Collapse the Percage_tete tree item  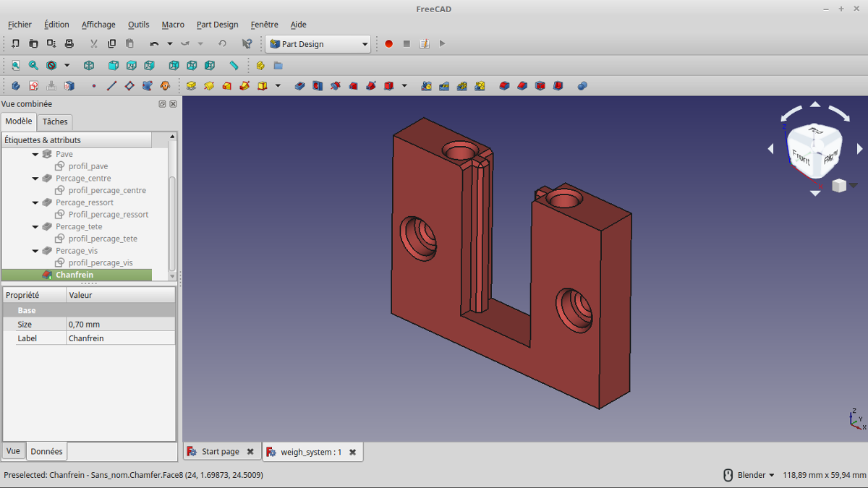click(x=35, y=227)
